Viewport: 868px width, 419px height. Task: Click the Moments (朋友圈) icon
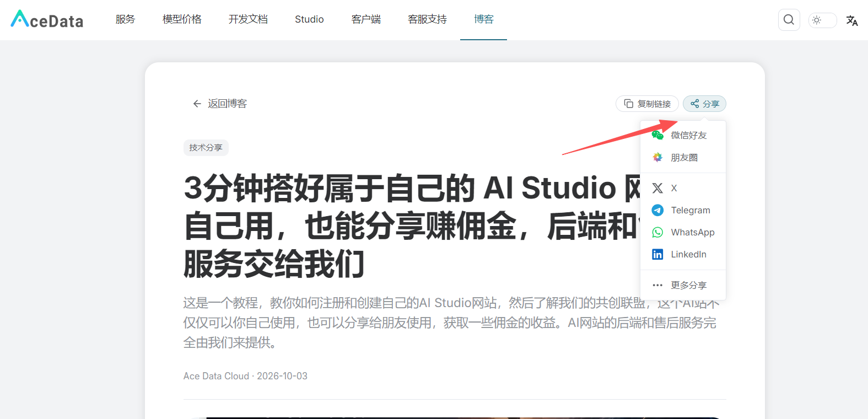(657, 157)
